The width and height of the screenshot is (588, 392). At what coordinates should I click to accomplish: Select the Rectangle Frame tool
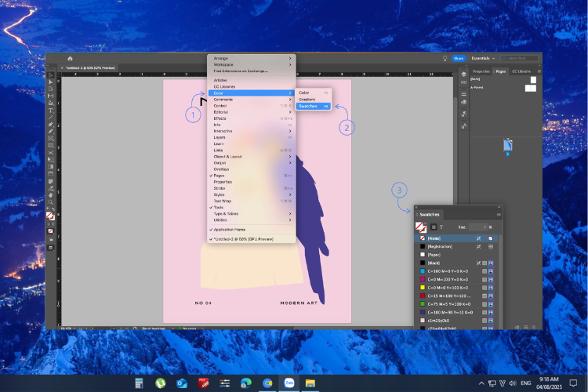(51, 139)
